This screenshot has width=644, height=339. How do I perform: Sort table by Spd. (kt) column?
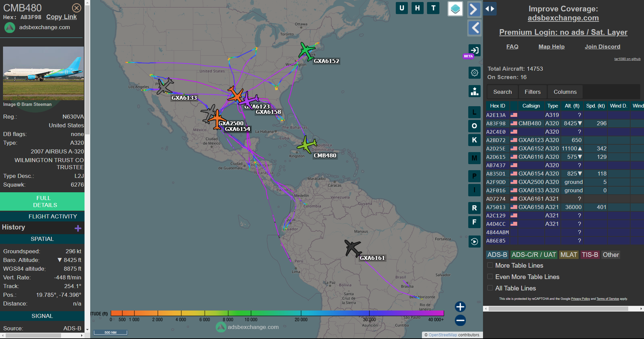[x=595, y=106]
